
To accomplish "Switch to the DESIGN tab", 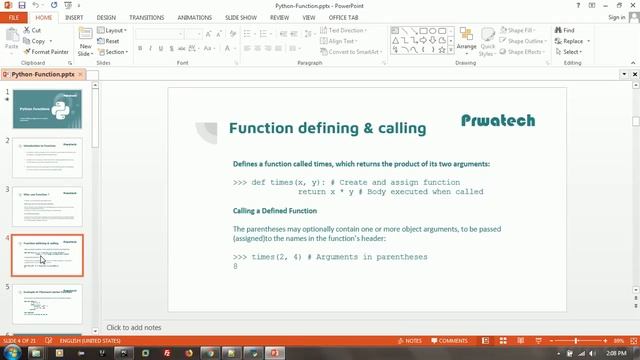I will tap(106, 18).
